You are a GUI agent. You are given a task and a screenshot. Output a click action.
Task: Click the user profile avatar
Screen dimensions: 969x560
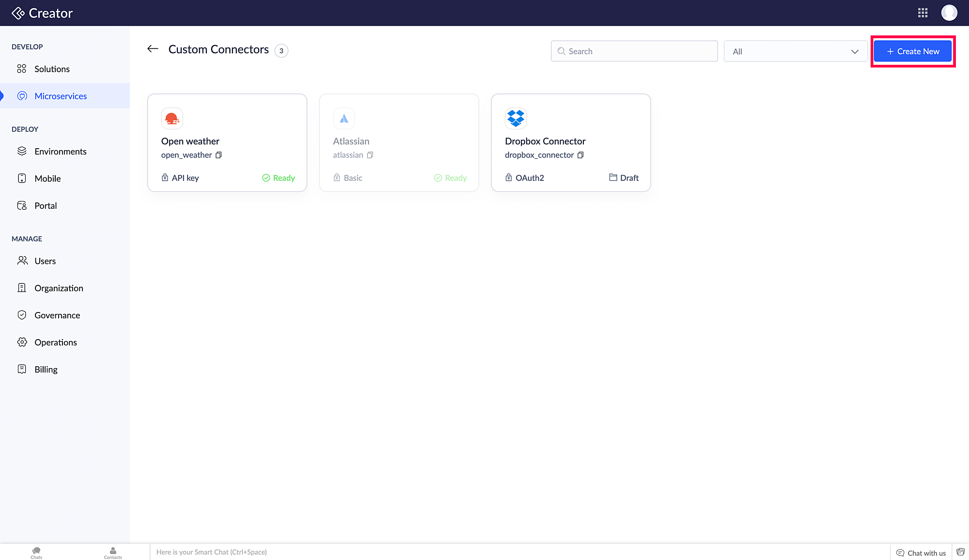point(949,13)
